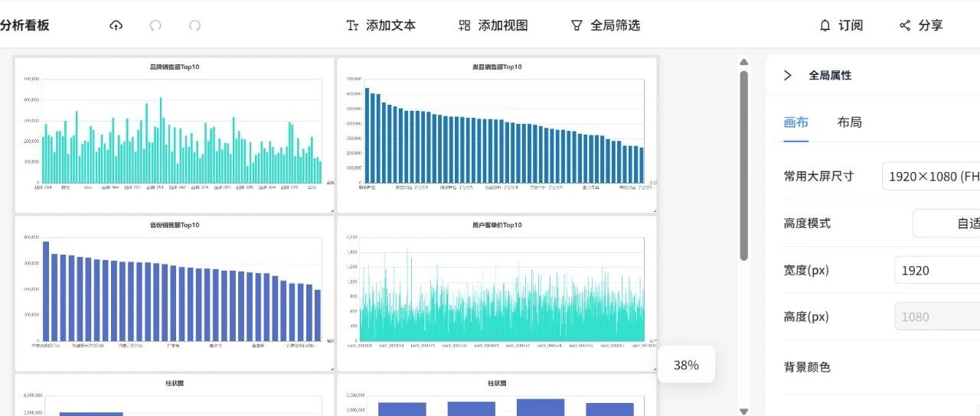
Task: Click the 订阅 bell icon
Action: [825, 25]
